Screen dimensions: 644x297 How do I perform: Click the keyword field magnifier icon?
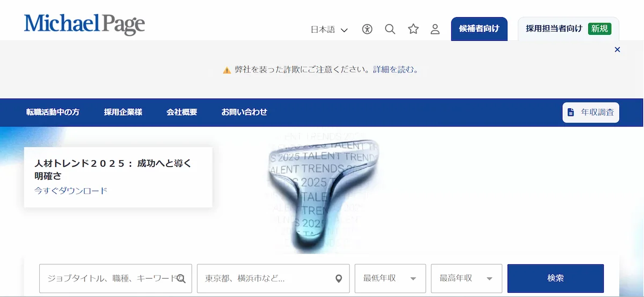[x=181, y=279]
